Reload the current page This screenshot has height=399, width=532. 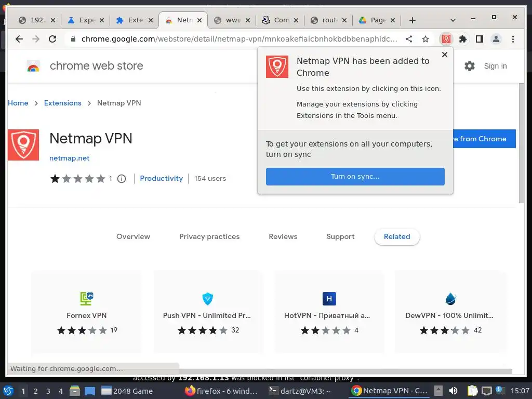tap(52, 39)
